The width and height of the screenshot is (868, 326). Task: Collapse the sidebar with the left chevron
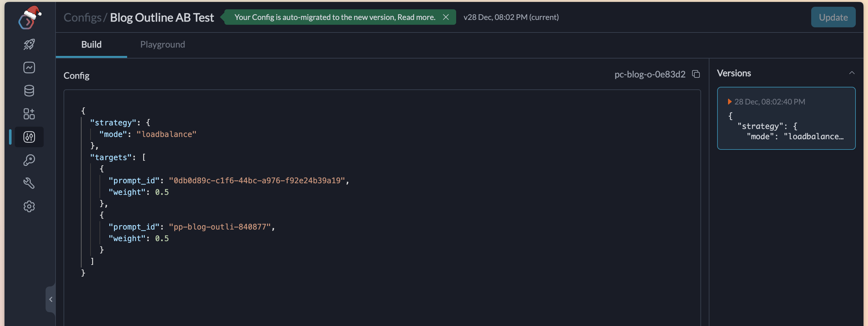click(x=50, y=299)
